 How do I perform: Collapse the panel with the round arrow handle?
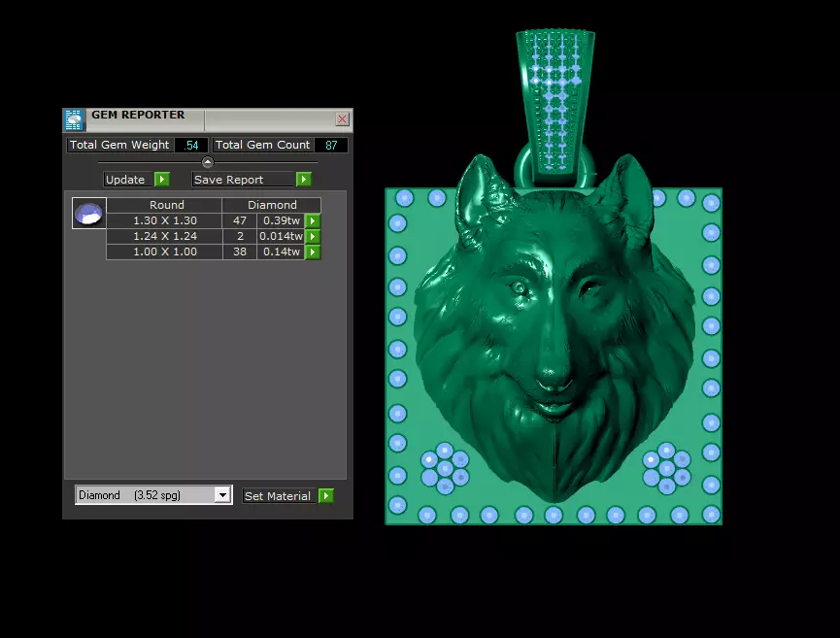coord(208,162)
